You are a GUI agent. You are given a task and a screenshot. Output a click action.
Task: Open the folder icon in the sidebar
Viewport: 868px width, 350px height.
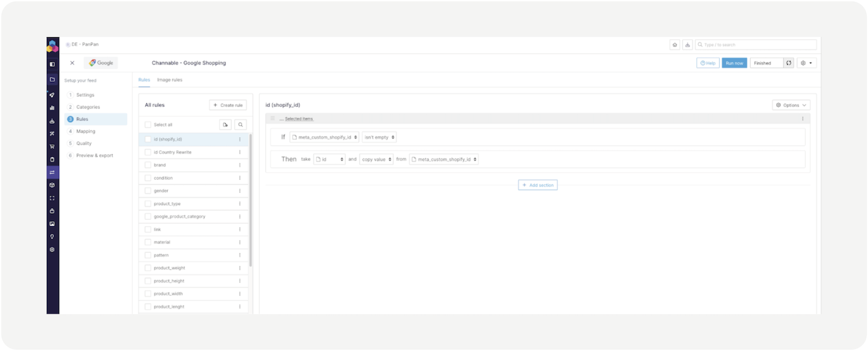click(53, 79)
